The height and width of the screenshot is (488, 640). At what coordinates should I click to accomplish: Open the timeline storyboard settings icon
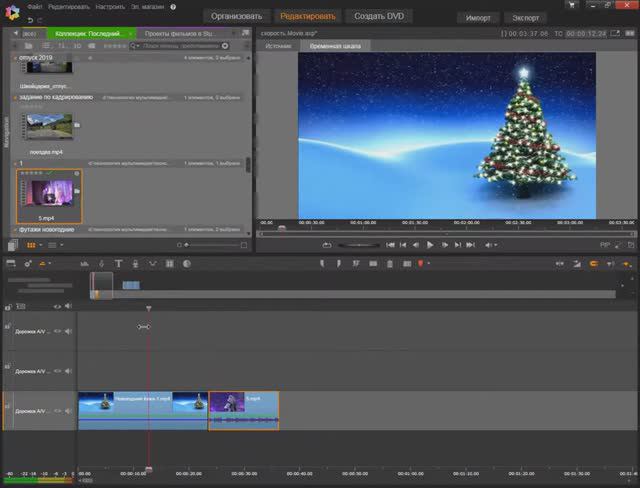pyautogui.click(x=11, y=264)
